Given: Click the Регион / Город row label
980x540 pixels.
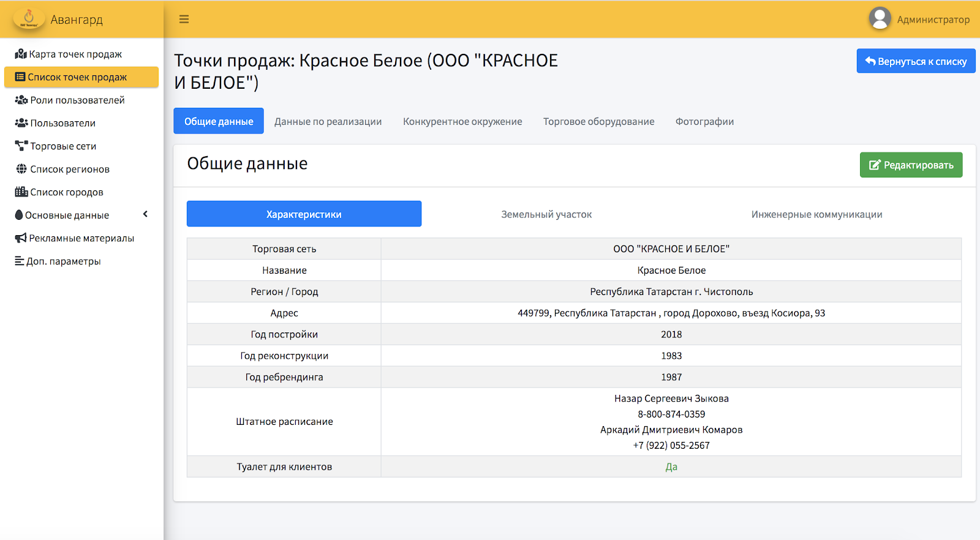Looking at the screenshot, I should pos(284,292).
